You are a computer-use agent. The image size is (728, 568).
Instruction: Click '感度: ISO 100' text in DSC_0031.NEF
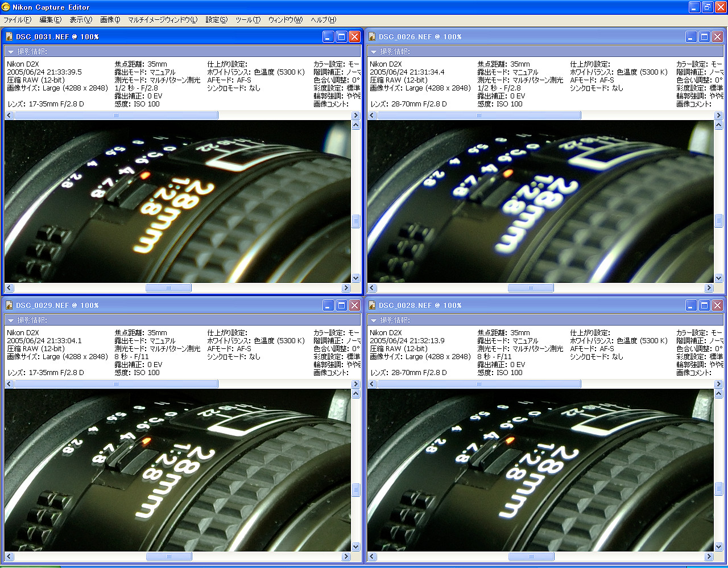(137, 104)
